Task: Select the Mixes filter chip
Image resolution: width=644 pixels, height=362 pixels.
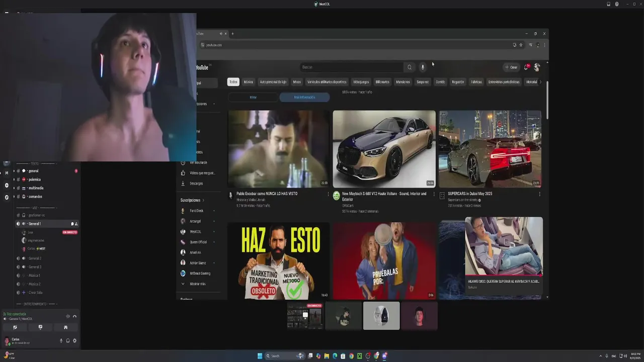Action: pos(297,82)
